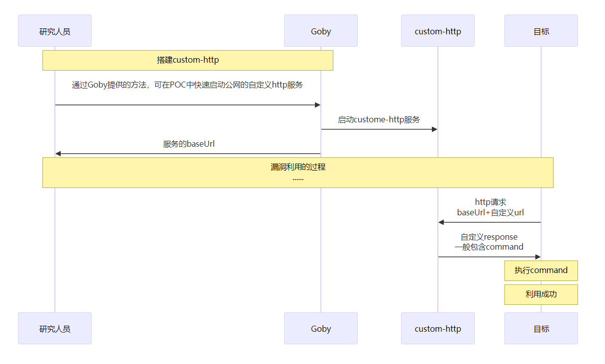Viewport: 605px width, 364px height.
Task: Select the bottom 目标 participant box
Action: [x=541, y=328]
